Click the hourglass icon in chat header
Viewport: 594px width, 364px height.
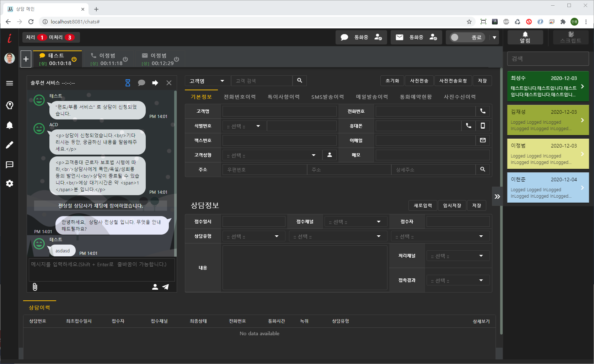click(128, 83)
